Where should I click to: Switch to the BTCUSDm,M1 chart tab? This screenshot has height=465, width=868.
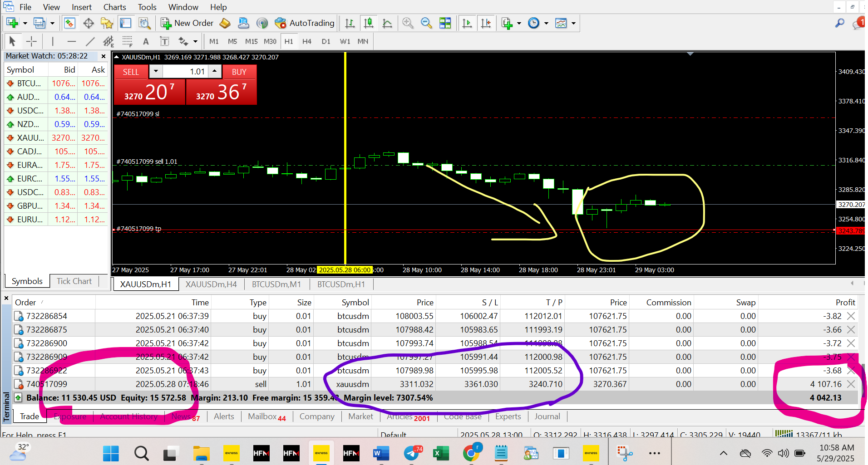(276, 284)
